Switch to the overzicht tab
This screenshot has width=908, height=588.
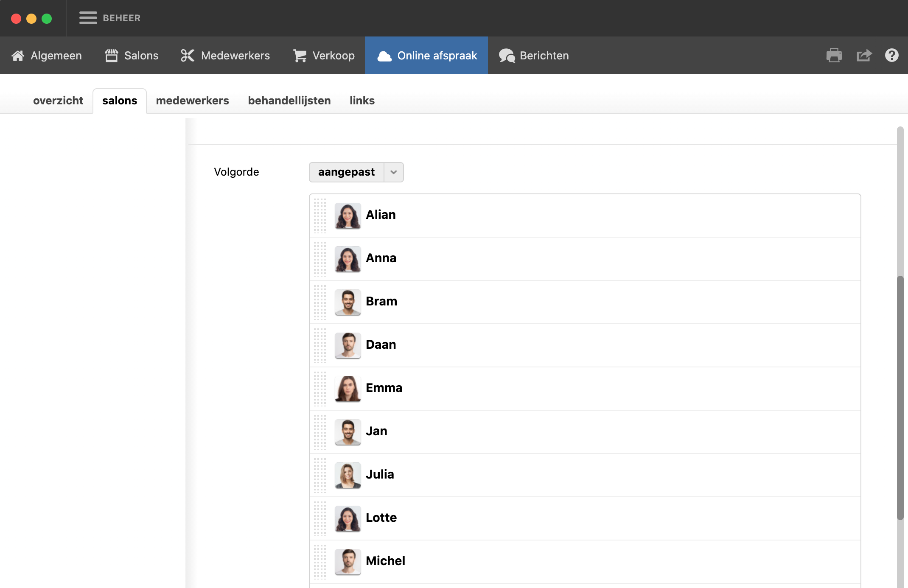tap(58, 101)
